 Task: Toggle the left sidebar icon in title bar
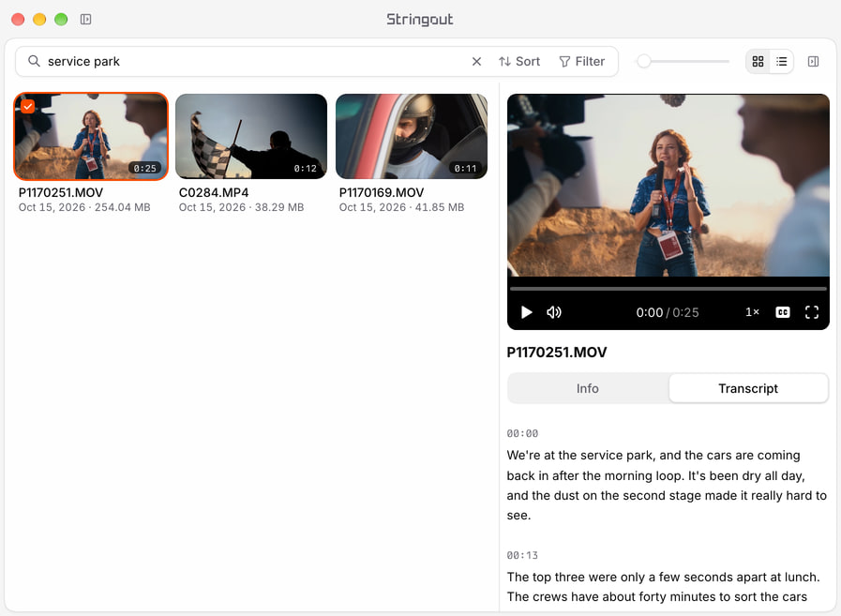point(86,20)
